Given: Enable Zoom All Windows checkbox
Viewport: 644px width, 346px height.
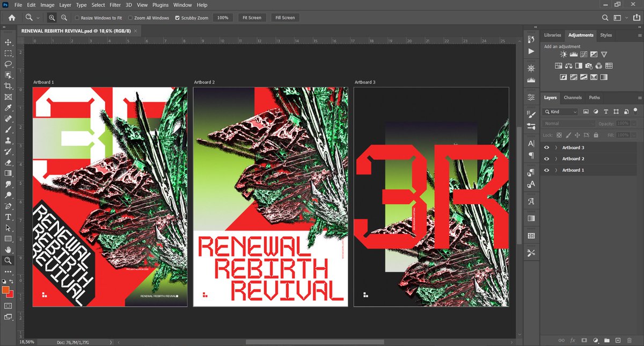Looking at the screenshot, I should click(130, 18).
